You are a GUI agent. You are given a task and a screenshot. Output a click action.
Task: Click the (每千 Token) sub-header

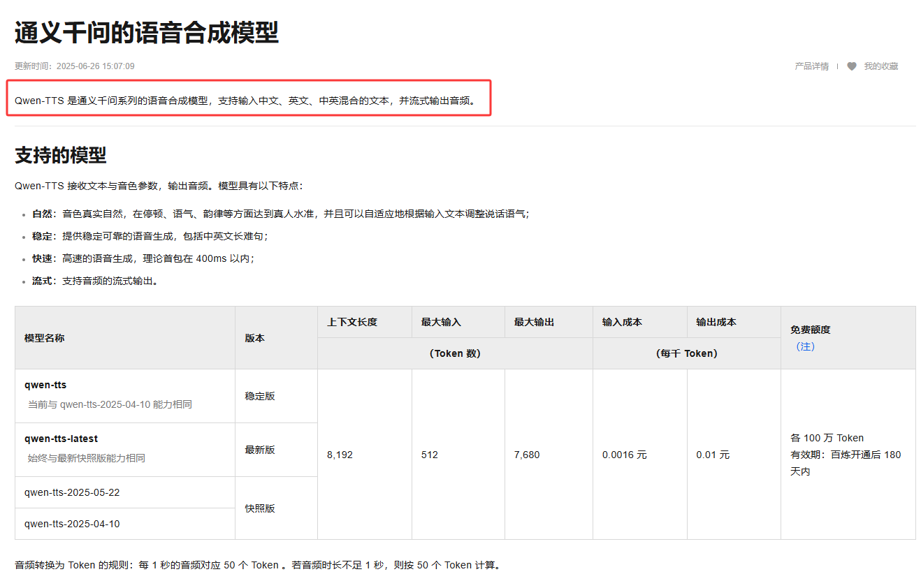pyautogui.click(x=687, y=353)
